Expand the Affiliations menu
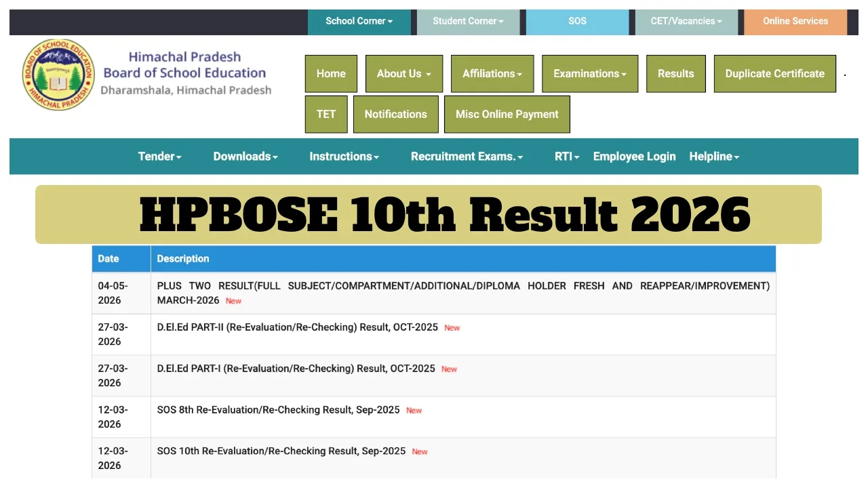868x488 pixels. (x=492, y=74)
